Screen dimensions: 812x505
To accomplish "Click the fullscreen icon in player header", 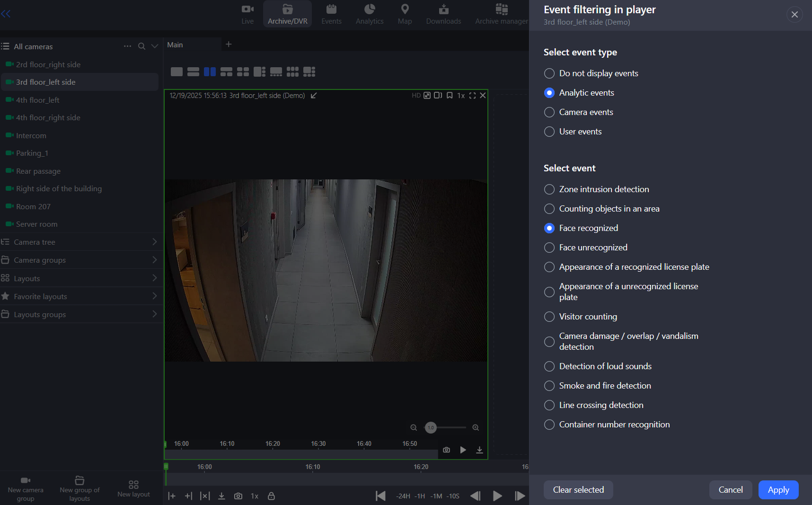I will tap(472, 96).
